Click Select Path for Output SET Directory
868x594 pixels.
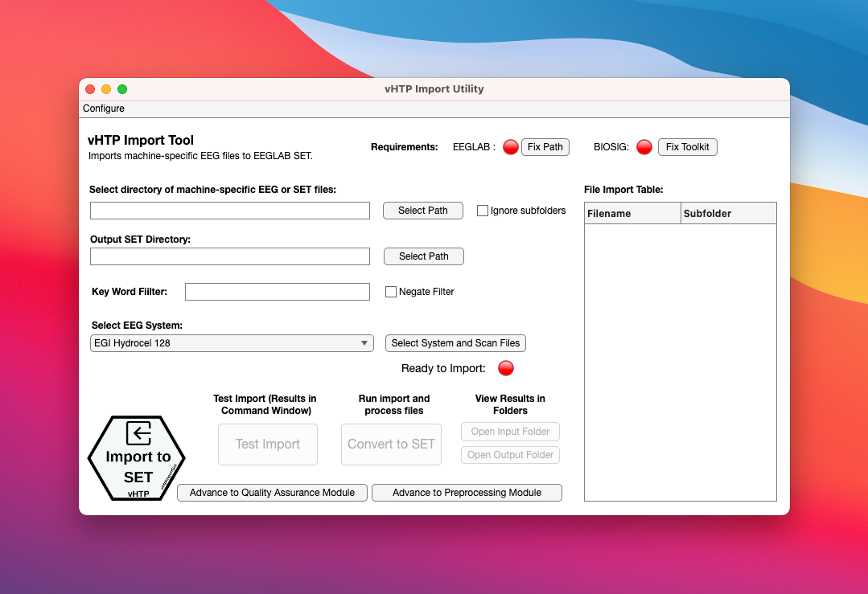click(423, 256)
